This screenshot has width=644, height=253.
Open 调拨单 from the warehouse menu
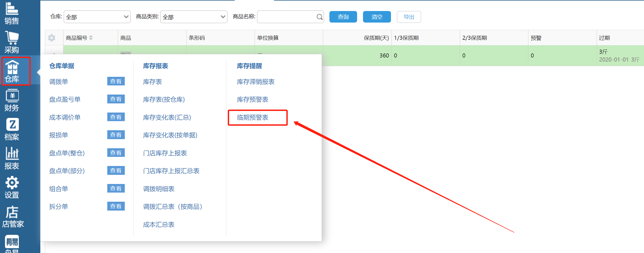(x=59, y=82)
